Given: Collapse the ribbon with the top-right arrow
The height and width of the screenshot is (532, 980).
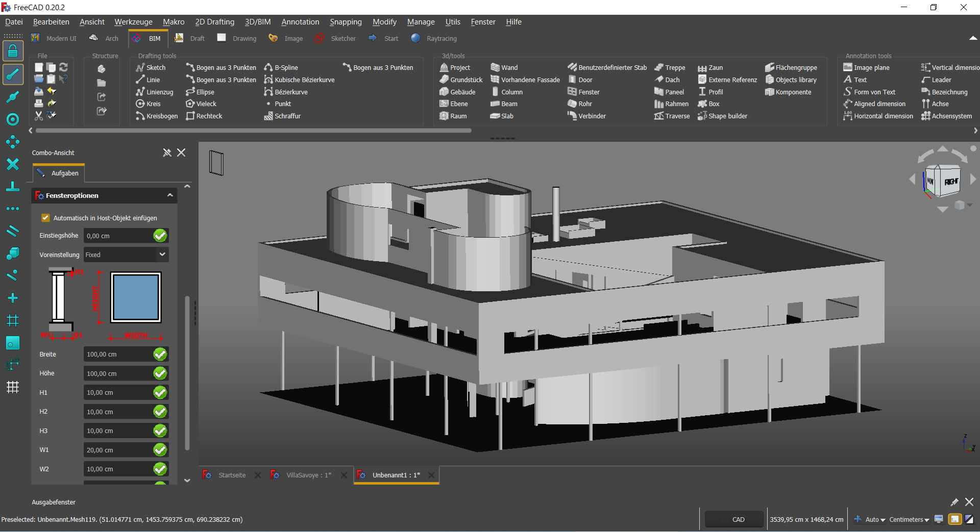Looking at the screenshot, I should click(x=973, y=38).
